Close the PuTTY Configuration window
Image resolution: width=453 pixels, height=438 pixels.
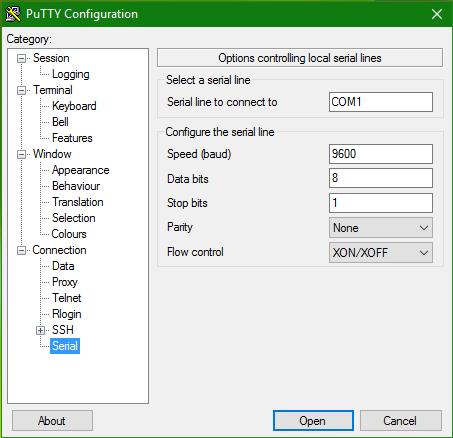click(x=437, y=14)
